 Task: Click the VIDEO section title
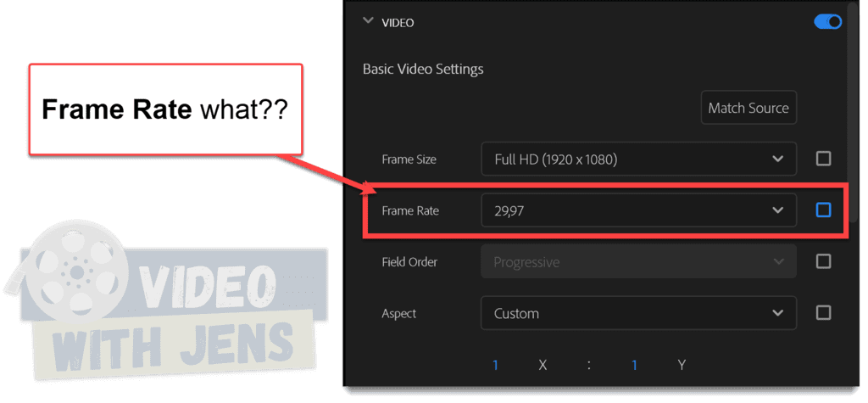[398, 23]
